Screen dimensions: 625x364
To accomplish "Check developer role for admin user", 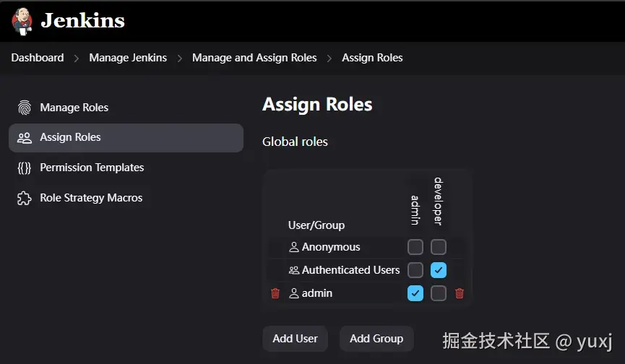I will click(439, 293).
